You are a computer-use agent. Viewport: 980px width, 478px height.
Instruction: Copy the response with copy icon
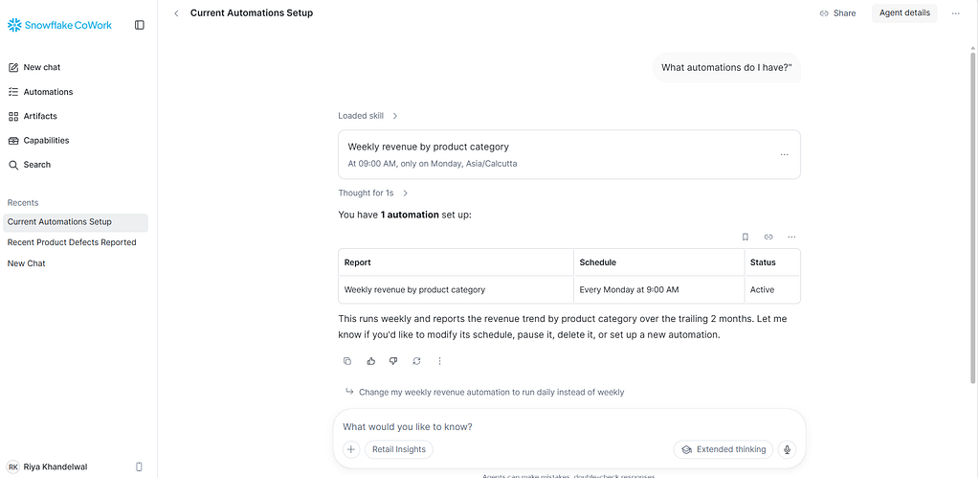[347, 361]
